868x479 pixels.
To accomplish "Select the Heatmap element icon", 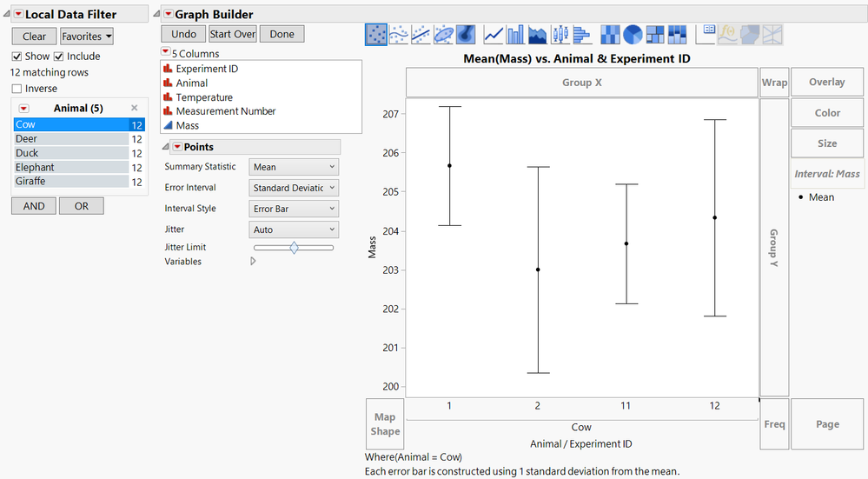I will 611,34.
